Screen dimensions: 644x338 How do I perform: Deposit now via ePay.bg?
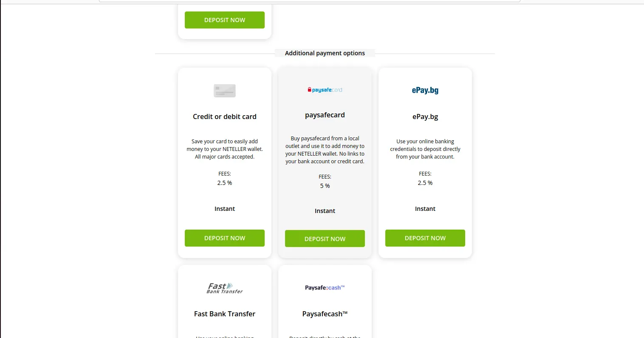click(425, 238)
